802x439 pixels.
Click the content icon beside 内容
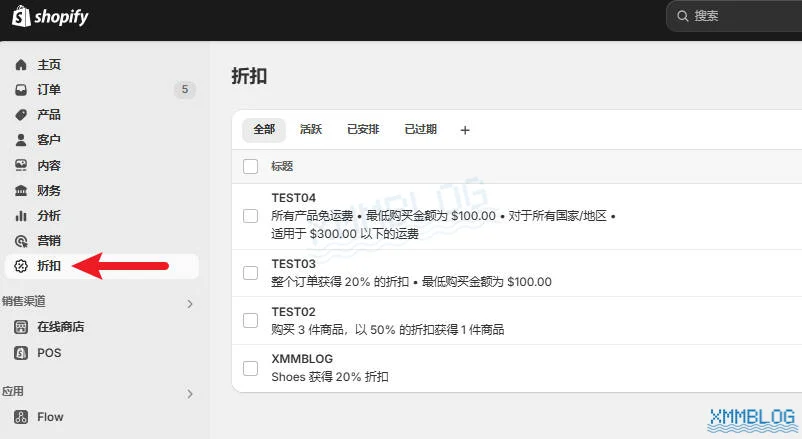coord(21,165)
